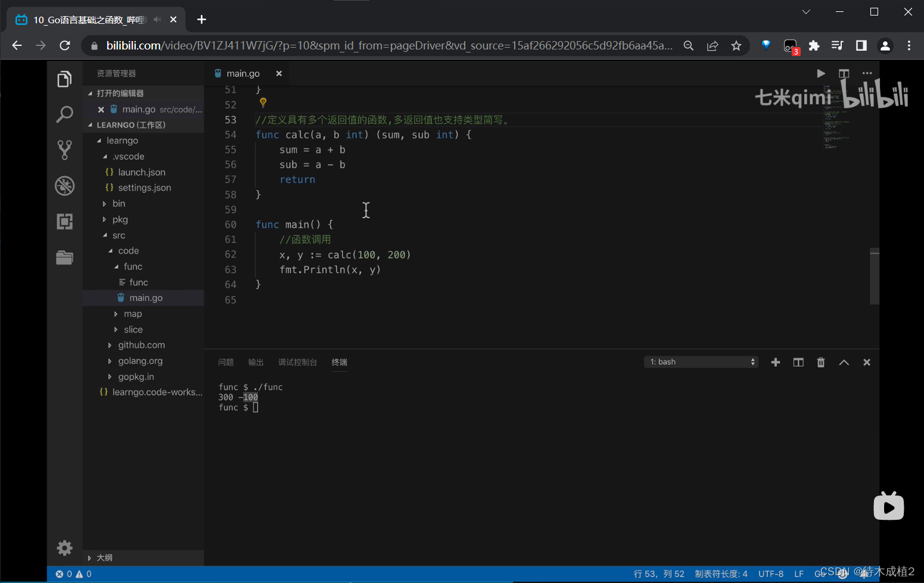Add a new terminal with plus icon
Image resolution: width=924 pixels, height=583 pixels.
pos(775,362)
